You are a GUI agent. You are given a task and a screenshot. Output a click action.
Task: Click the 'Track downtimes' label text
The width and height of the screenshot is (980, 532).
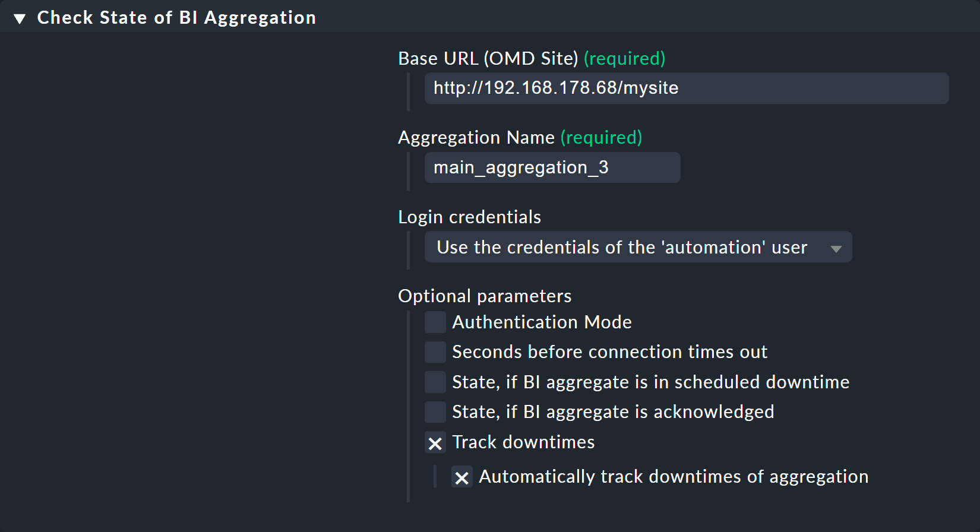click(x=523, y=442)
